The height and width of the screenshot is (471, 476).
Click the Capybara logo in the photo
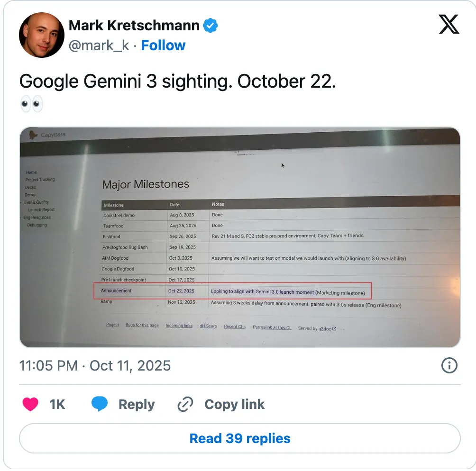click(33, 135)
